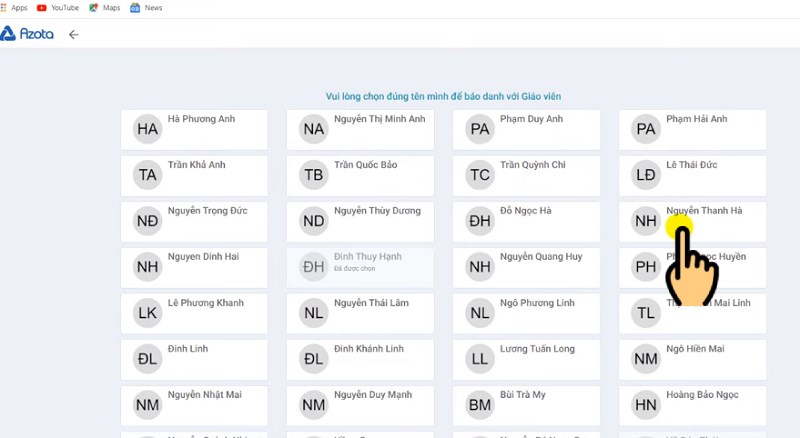Open the Apps grid shortcut
This screenshot has height=438, width=800.
(x=14, y=8)
